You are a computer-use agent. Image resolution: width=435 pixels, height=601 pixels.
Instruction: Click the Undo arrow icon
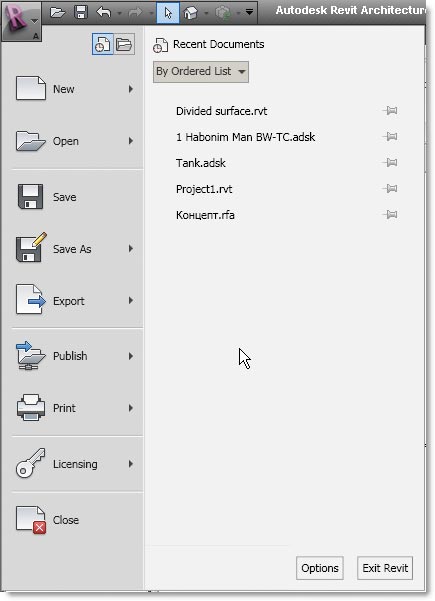point(104,13)
